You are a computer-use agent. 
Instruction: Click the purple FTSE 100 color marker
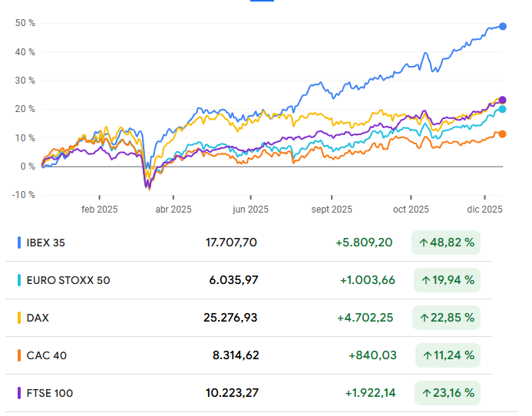[x=19, y=393]
